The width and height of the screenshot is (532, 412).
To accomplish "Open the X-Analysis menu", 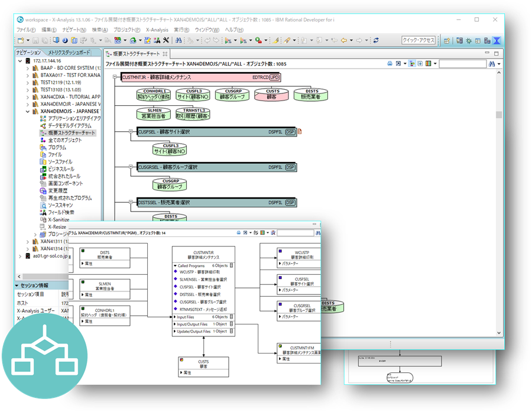I will tap(157, 30).
